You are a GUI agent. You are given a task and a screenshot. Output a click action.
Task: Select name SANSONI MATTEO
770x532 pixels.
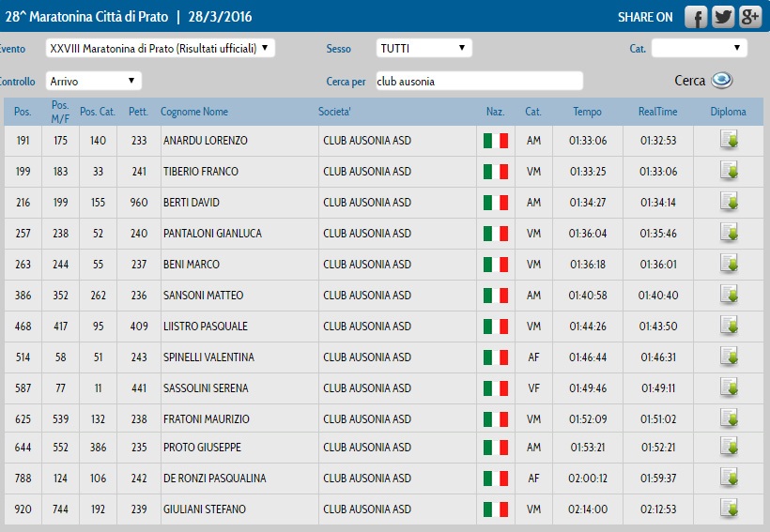click(204, 295)
